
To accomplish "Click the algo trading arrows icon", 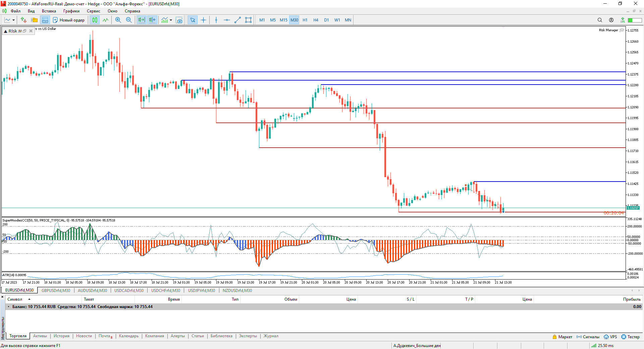I will 23,20.
